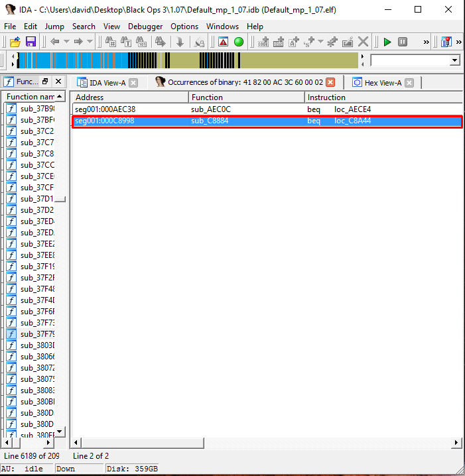Click the gray down arrow toolbar icon

coord(180,42)
